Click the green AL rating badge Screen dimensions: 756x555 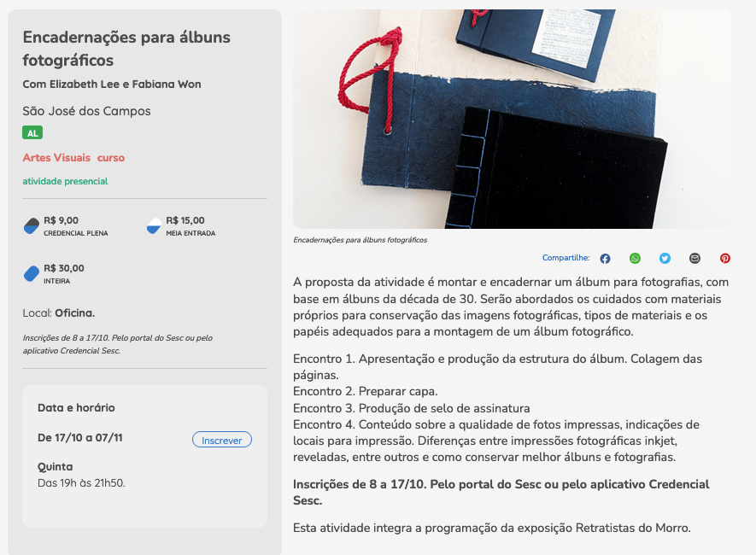point(32,132)
